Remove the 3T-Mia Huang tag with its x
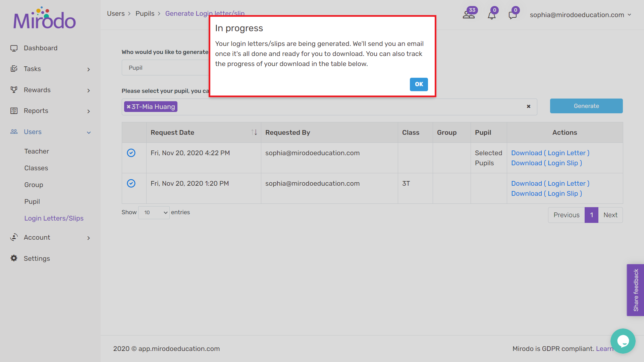 tap(128, 107)
